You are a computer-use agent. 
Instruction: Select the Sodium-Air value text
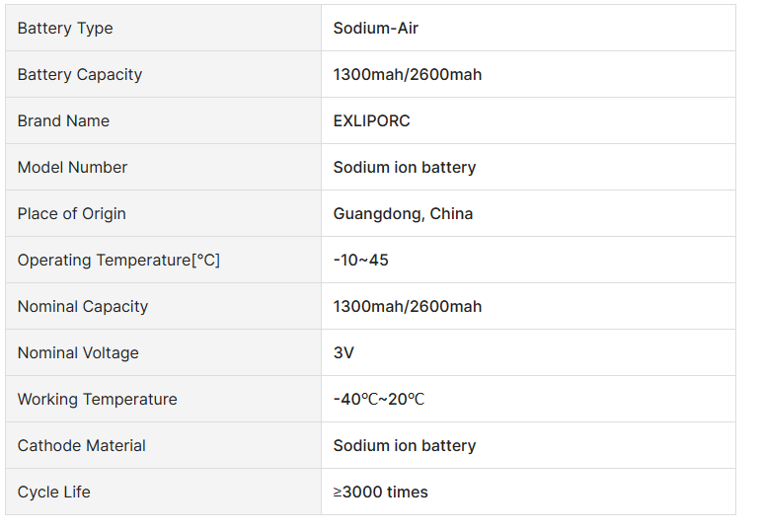[375, 29]
